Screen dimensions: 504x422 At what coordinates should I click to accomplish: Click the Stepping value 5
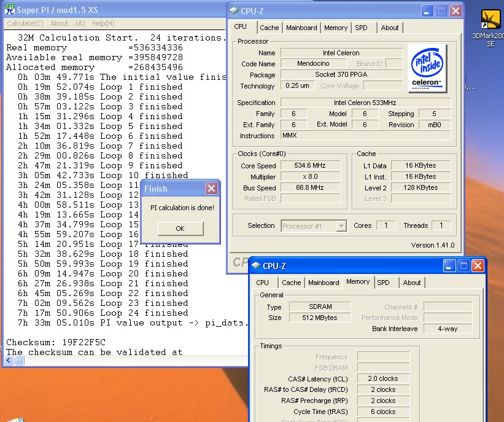point(435,114)
